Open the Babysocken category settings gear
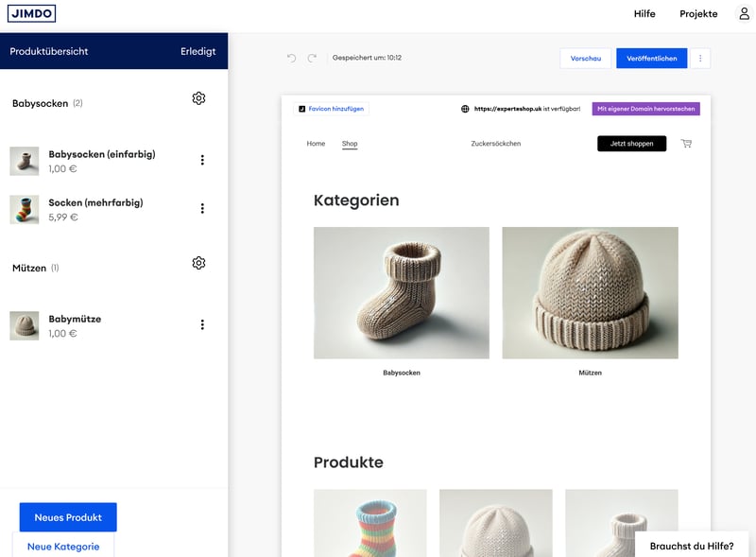The width and height of the screenshot is (756, 557). click(x=198, y=98)
